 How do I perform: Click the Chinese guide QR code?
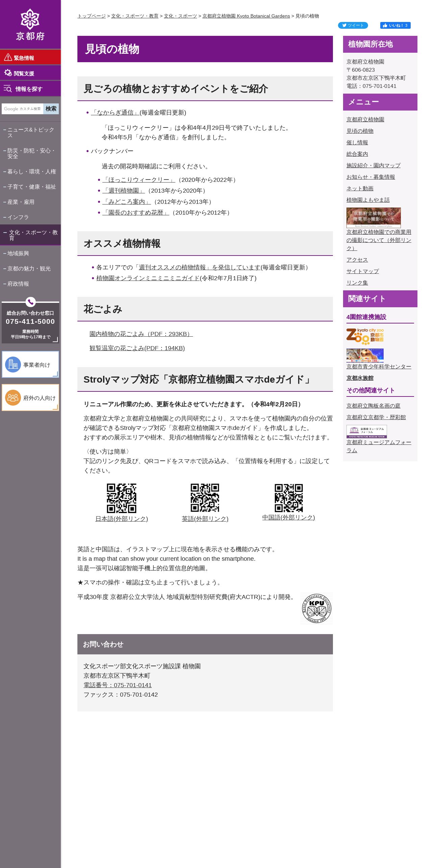(x=289, y=498)
